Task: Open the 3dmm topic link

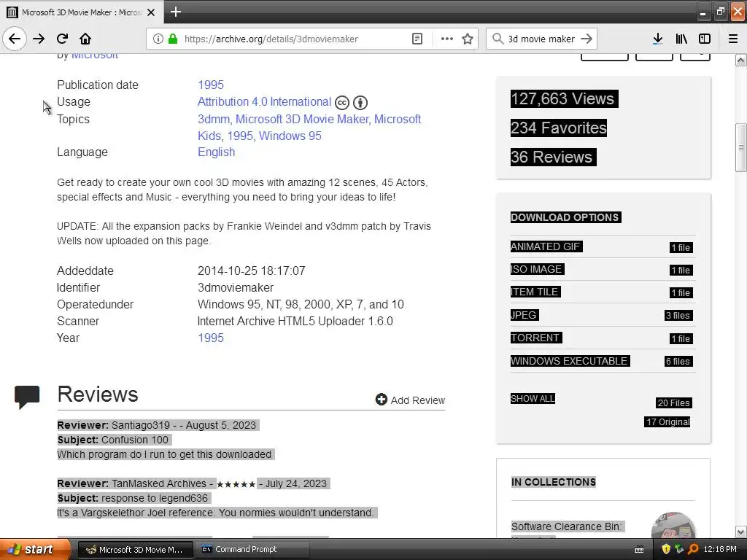Action: [x=214, y=119]
